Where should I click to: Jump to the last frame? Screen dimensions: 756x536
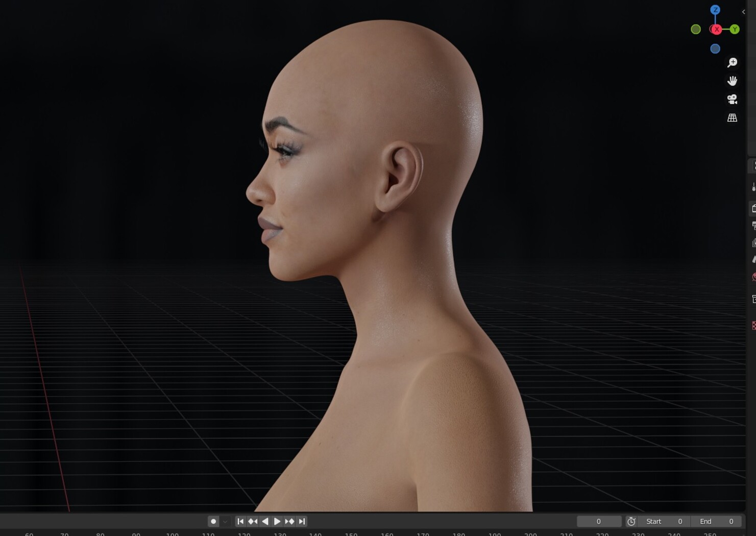point(302,521)
